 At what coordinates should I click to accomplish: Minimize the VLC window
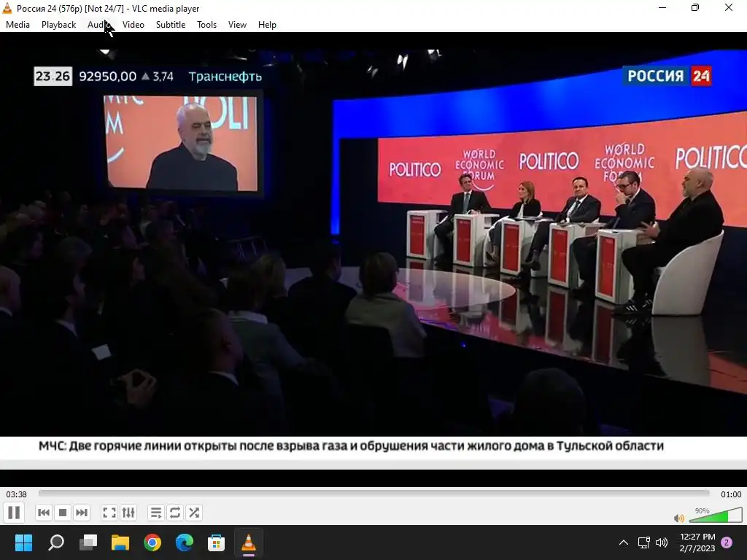coord(662,8)
